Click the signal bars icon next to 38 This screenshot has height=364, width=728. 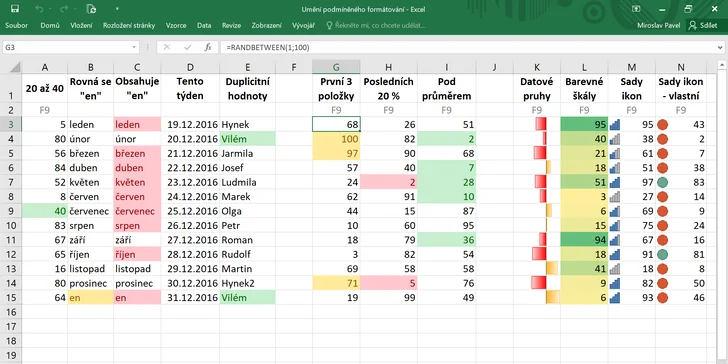615,139
